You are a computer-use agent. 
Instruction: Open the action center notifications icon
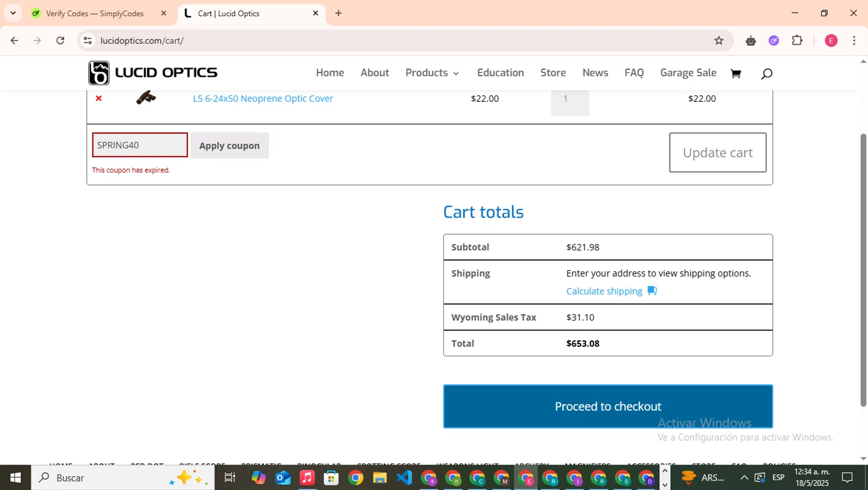point(847,478)
